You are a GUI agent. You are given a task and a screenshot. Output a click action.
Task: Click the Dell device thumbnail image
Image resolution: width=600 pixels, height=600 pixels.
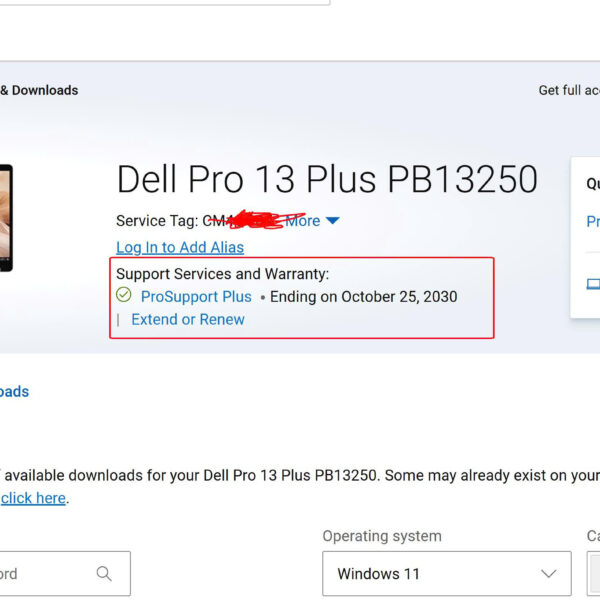click(x=6, y=218)
